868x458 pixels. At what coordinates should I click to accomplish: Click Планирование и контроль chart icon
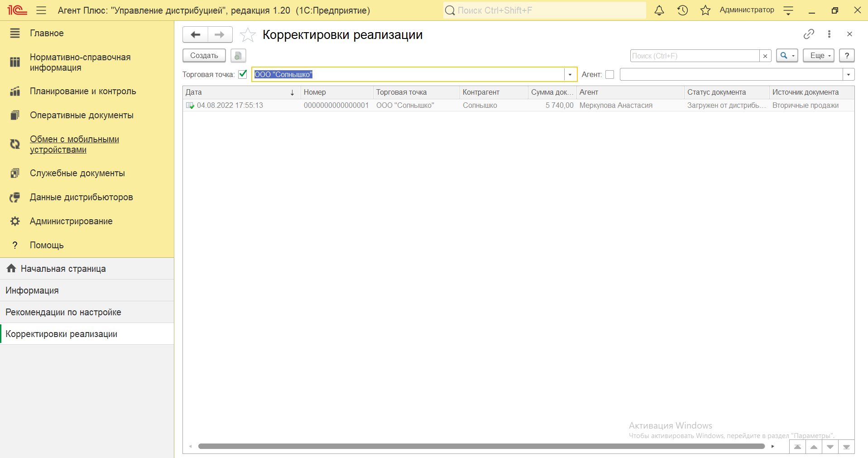(x=15, y=91)
